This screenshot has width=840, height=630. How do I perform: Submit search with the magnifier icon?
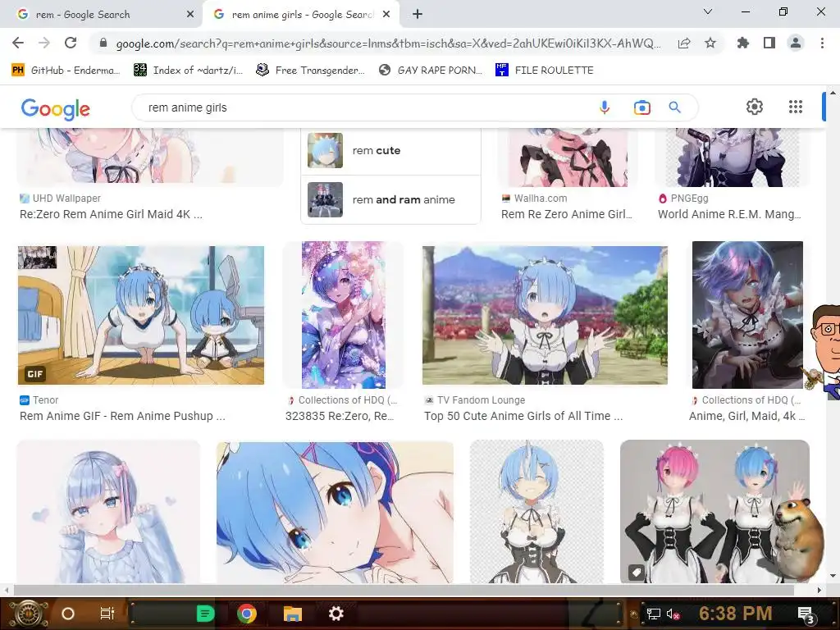click(675, 107)
